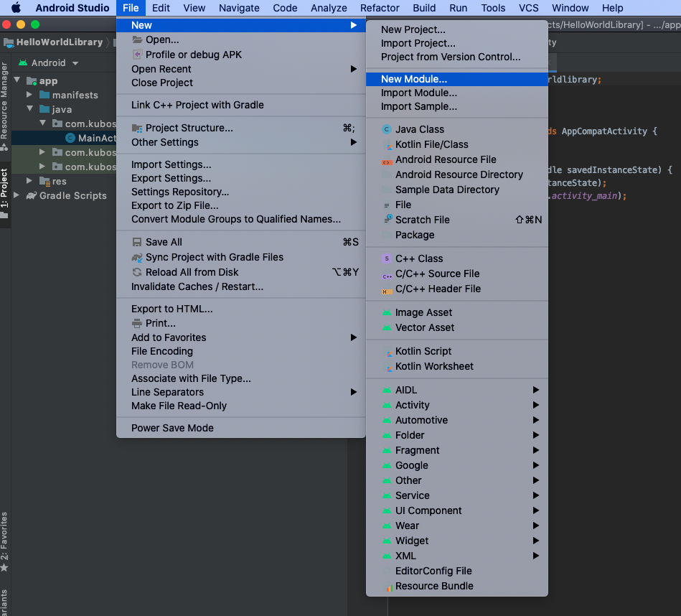
Task: Open the Line Separators submenu
Action: coord(241,392)
